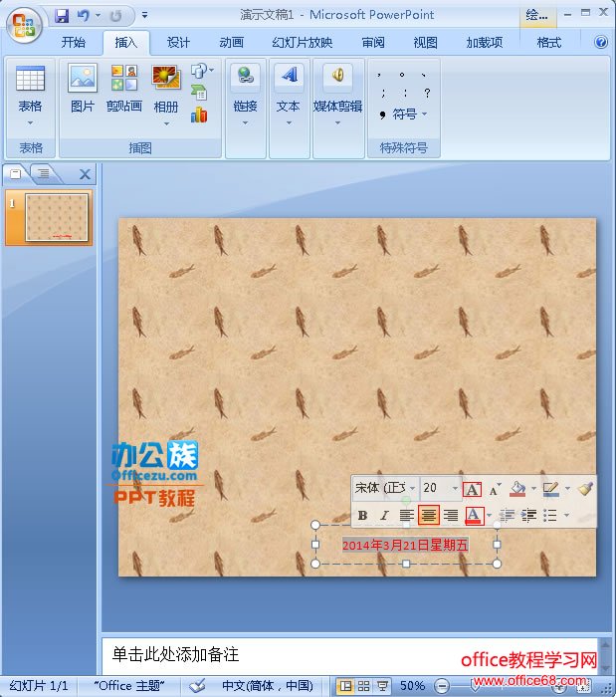Click the date text 2014年3月21日星期五
The width and height of the screenshot is (616, 697).
pos(405,545)
